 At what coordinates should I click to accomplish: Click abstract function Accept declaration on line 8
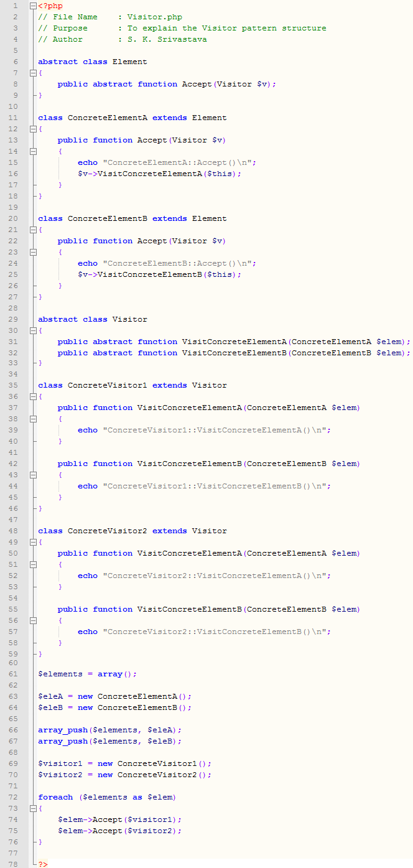pos(167,84)
